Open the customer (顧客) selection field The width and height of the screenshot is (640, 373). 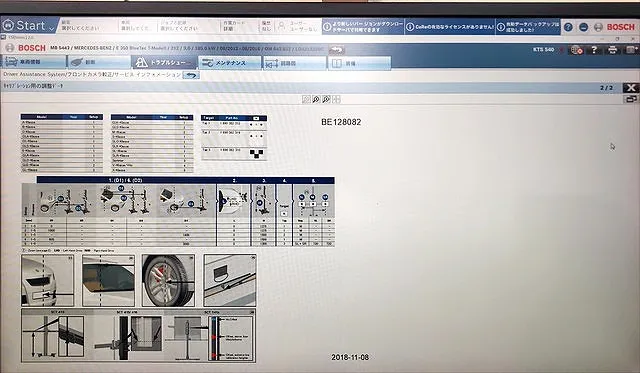pos(87,26)
